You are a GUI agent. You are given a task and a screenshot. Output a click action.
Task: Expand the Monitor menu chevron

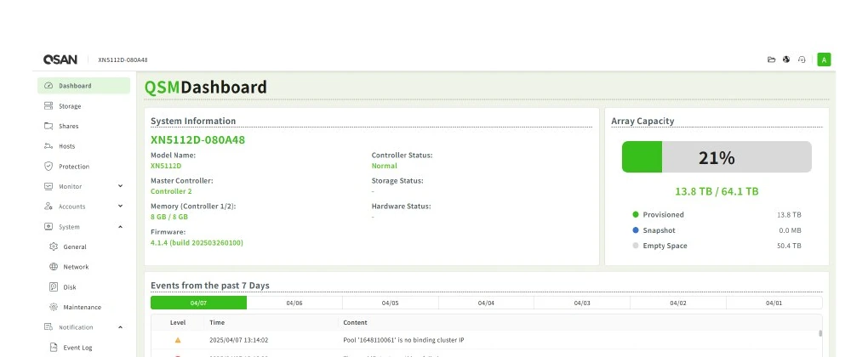[121, 186]
